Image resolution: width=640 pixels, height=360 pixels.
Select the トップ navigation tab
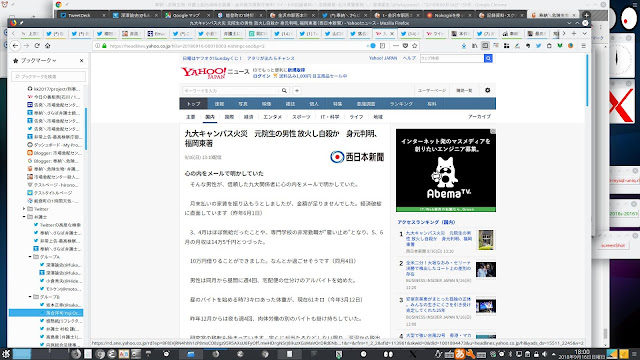[193, 104]
